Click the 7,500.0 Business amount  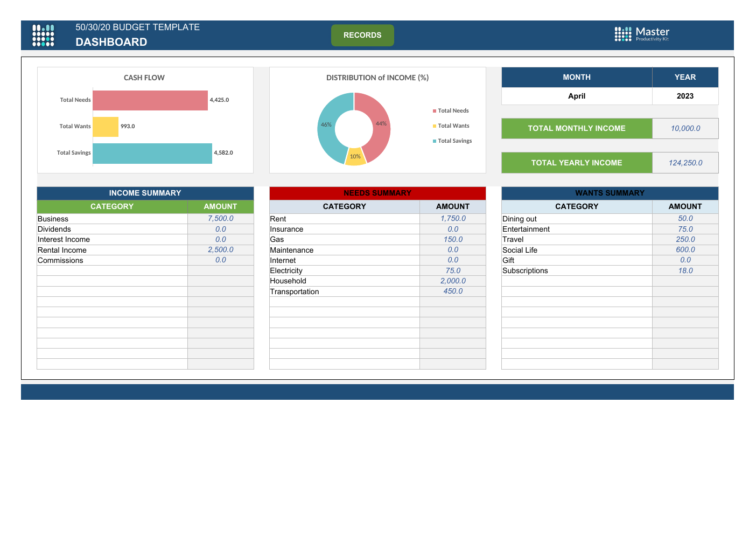pyautogui.click(x=221, y=219)
